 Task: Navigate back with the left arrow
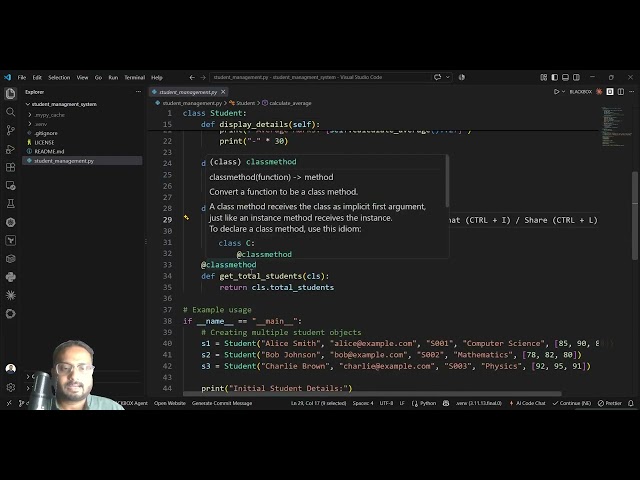(192, 77)
